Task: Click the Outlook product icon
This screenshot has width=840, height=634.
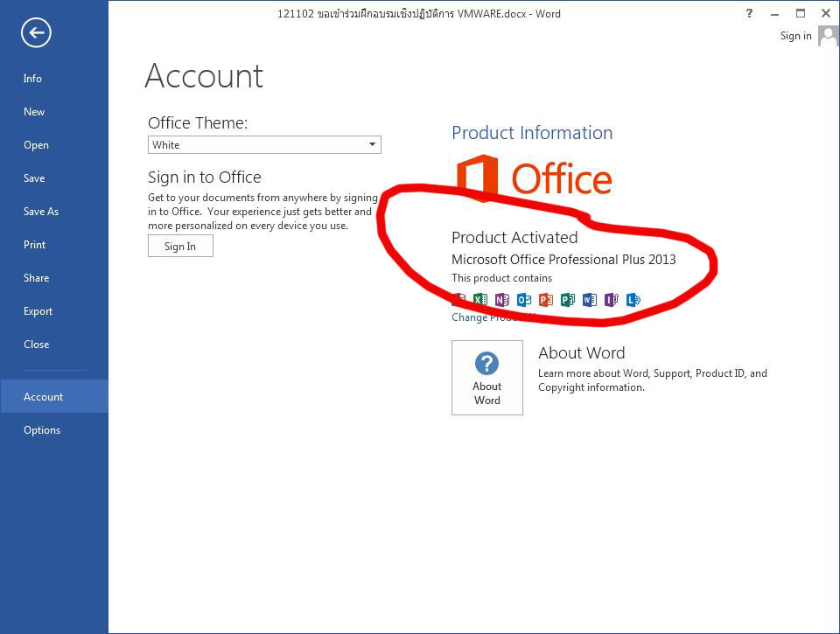Action: tap(524, 299)
